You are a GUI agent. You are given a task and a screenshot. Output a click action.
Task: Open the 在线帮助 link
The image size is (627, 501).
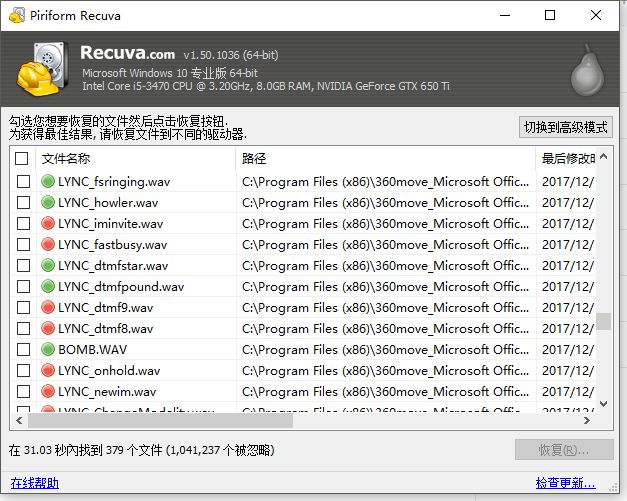pos(35,483)
